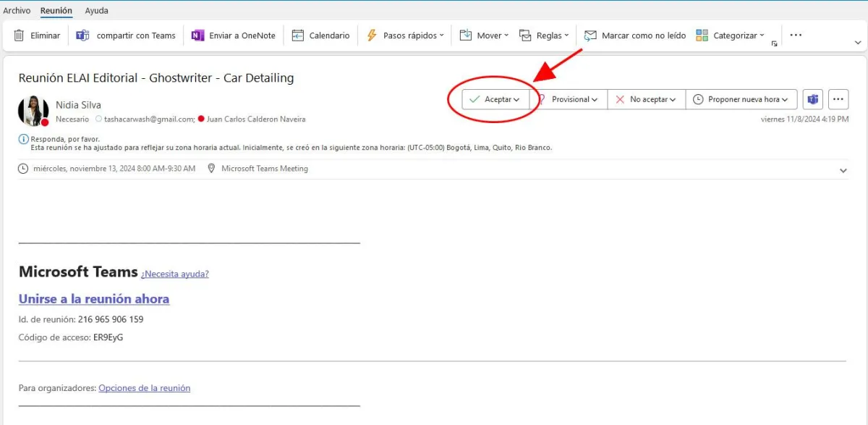Click the Categorizar color squares icon

[x=702, y=35]
